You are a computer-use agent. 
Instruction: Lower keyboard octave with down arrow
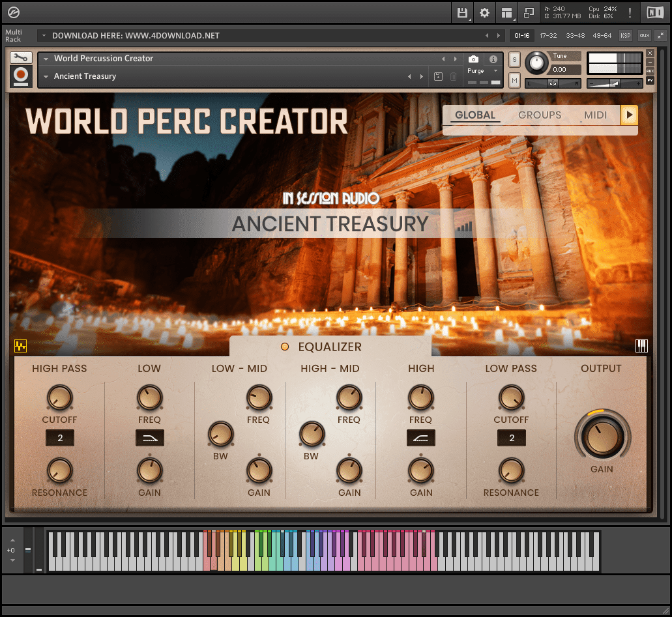click(x=12, y=560)
